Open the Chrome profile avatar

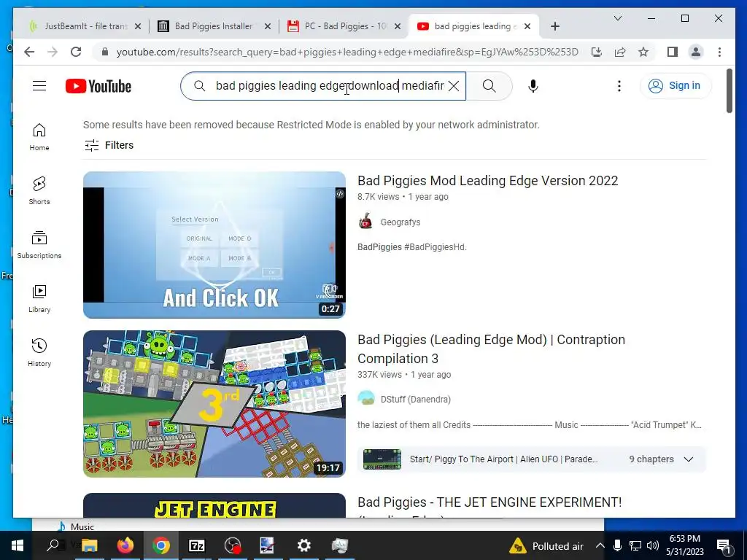[695, 52]
